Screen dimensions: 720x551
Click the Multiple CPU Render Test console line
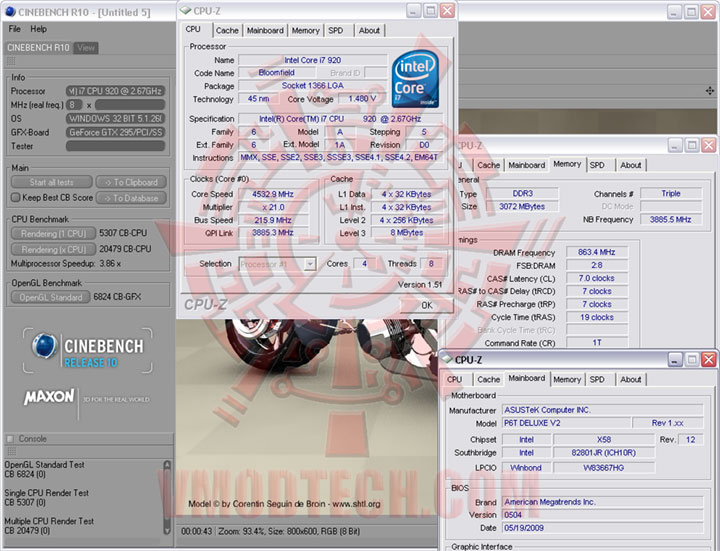coord(49,521)
